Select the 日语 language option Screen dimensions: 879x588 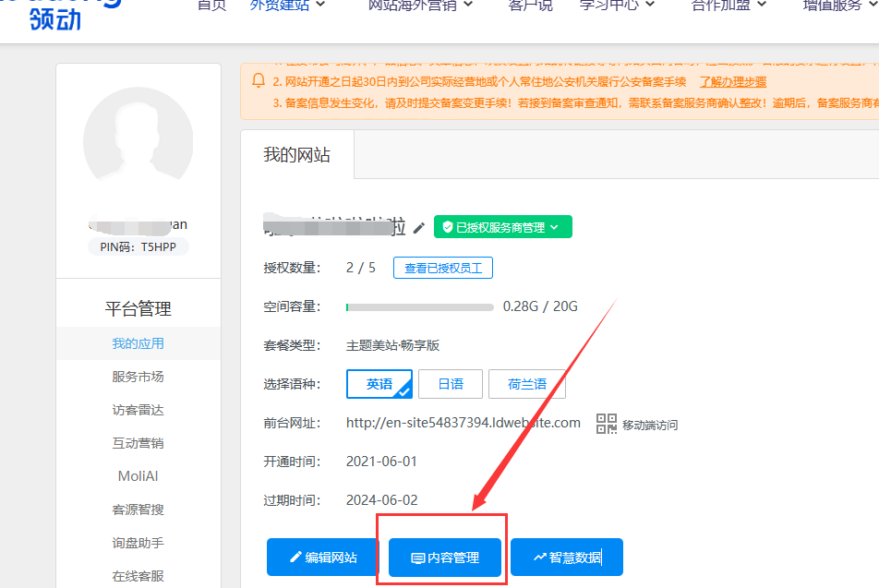[451, 384]
